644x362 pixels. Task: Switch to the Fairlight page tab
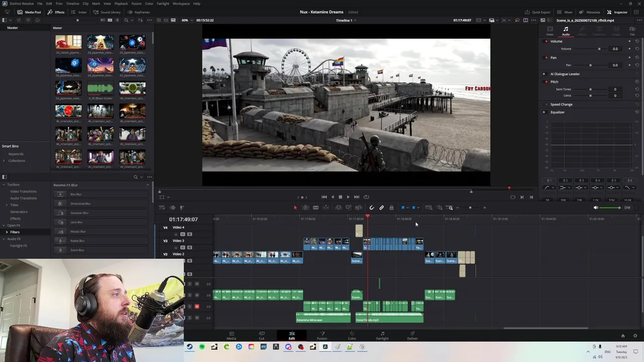pos(382,335)
